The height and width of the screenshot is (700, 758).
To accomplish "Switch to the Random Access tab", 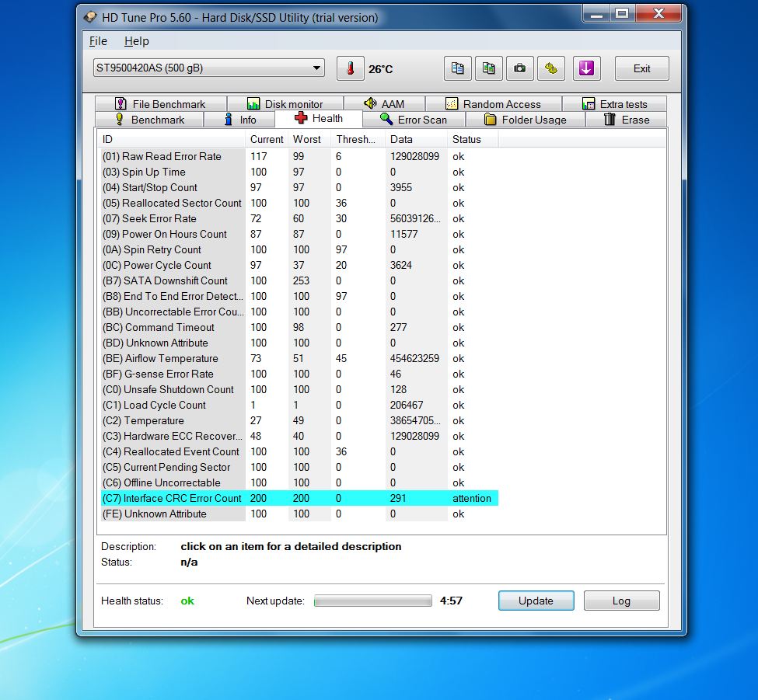I will pos(494,104).
